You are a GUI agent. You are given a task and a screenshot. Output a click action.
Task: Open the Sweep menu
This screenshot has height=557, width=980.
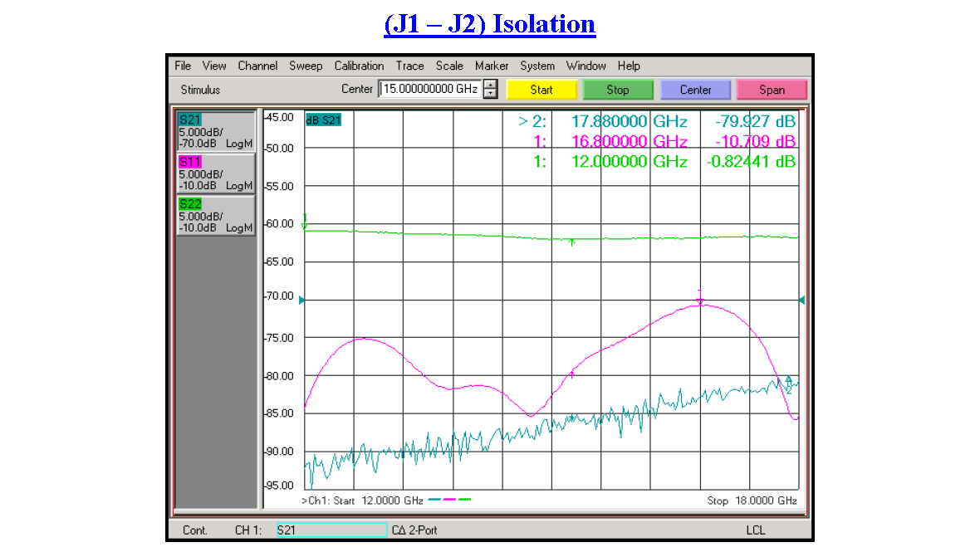[306, 66]
